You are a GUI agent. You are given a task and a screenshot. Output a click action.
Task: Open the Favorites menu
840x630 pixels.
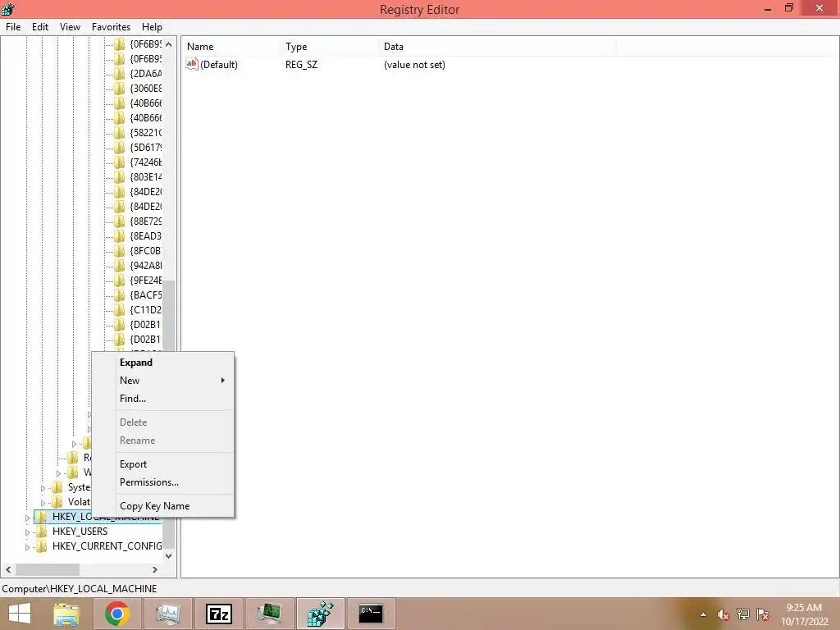(111, 27)
